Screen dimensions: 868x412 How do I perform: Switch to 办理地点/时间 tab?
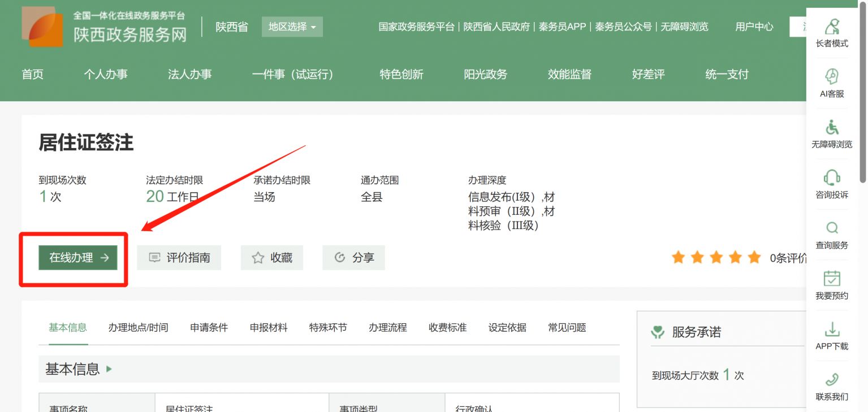[138, 327]
